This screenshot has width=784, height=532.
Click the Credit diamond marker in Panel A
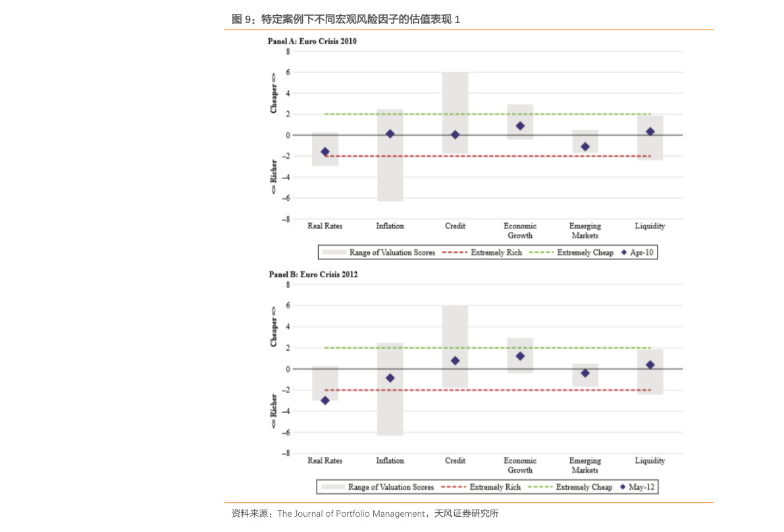click(x=455, y=135)
